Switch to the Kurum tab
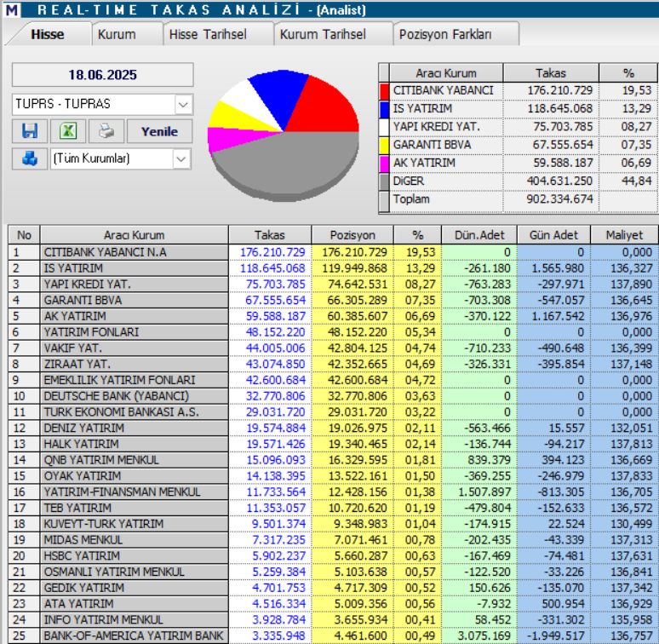 coord(117,34)
